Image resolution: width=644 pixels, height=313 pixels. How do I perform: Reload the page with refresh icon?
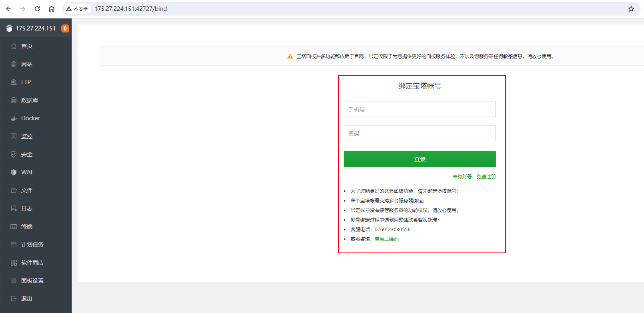pyautogui.click(x=37, y=9)
